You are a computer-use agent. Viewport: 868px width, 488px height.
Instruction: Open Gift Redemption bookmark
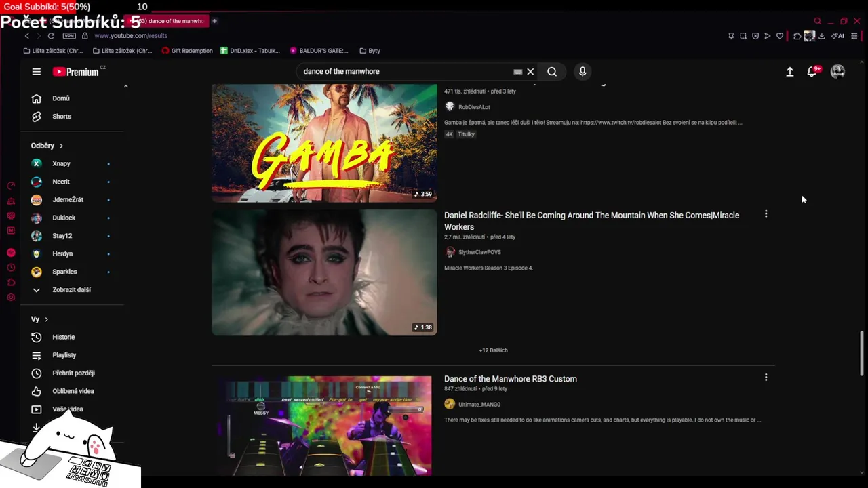click(187, 51)
